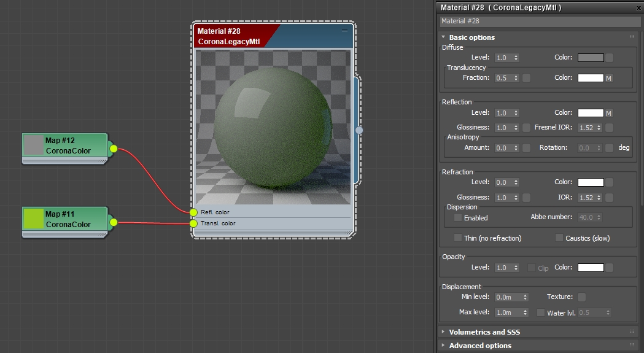Select the Material #28 node title bar
This screenshot has width=644, height=353.
pyautogui.click(x=273, y=36)
